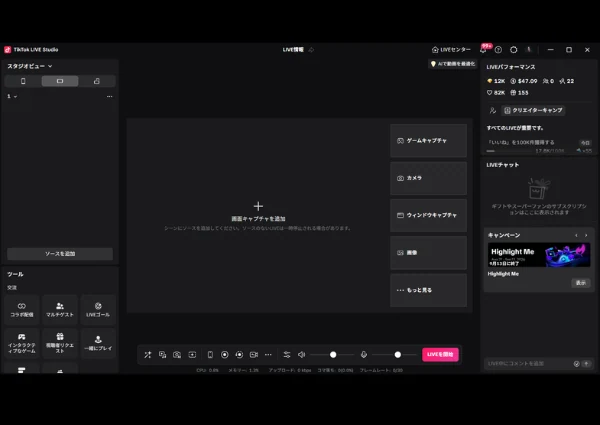Image resolution: width=600 pixels, height=425 pixels.
Task: Click the plus to add screen capture
Action: (258, 206)
